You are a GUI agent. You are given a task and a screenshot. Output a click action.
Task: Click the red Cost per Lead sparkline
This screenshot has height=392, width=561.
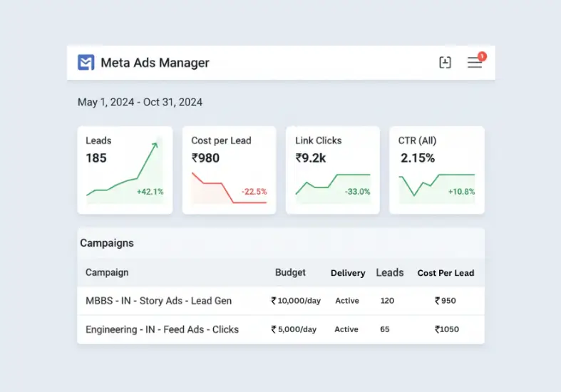[229, 187]
